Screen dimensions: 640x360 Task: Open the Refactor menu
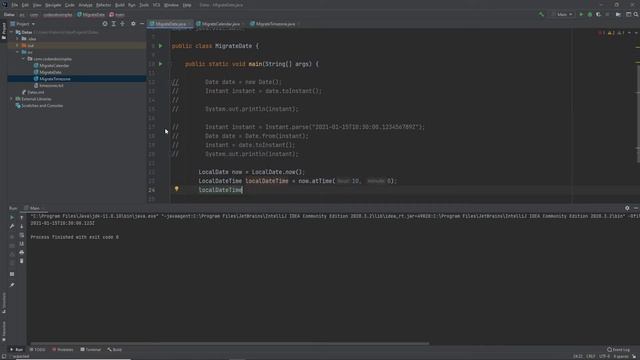pos(103,5)
